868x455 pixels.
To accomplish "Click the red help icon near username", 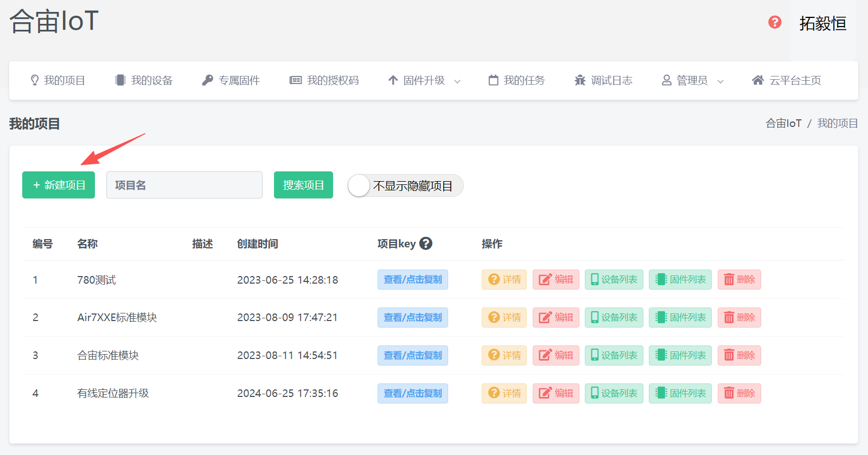I will 775,22.
